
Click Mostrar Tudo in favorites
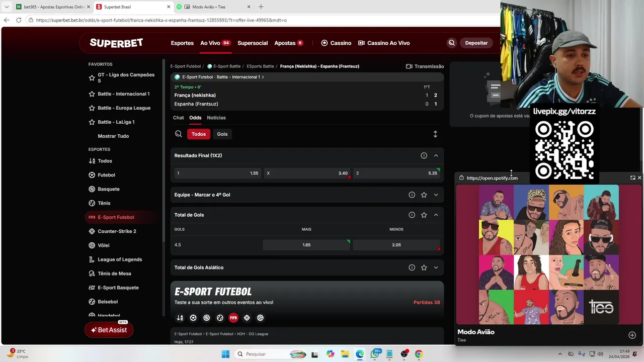(113, 136)
